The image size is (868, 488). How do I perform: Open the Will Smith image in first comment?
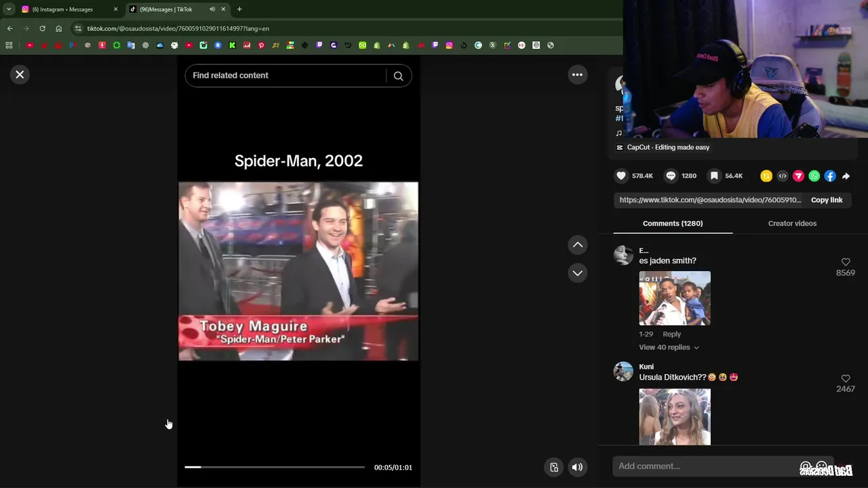coord(675,298)
